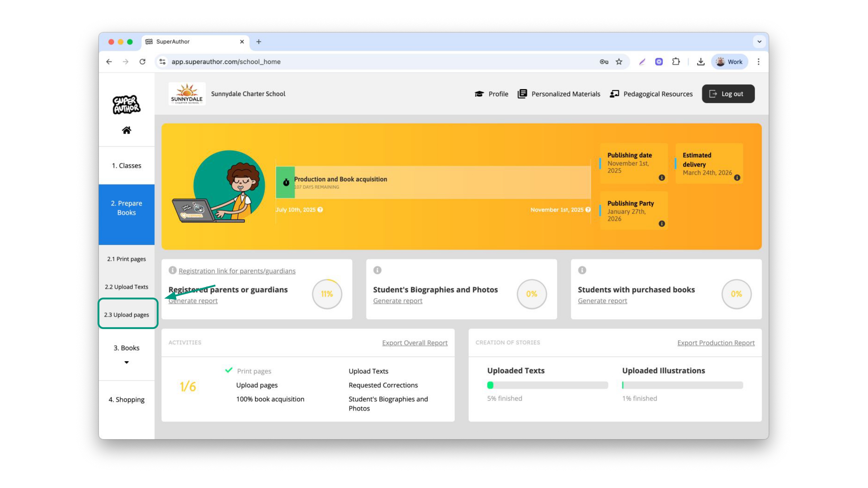This screenshot has width=868, height=488.
Task: Click the site settings icon in the address bar
Action: [162, 62]
